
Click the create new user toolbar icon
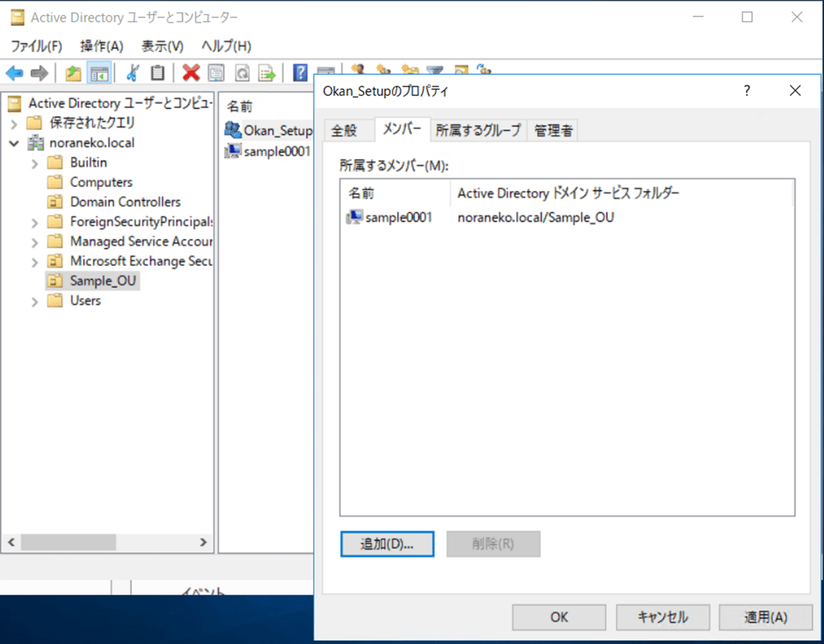[359, 69]
